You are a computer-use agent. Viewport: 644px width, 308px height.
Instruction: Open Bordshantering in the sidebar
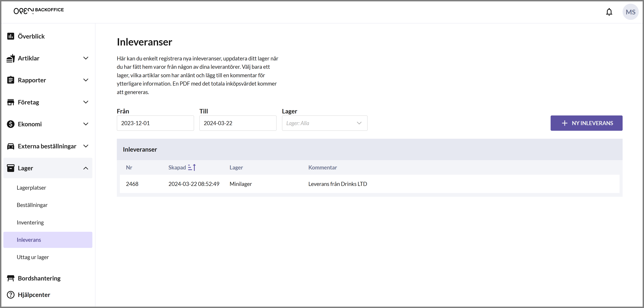click(x=39, y=278)
